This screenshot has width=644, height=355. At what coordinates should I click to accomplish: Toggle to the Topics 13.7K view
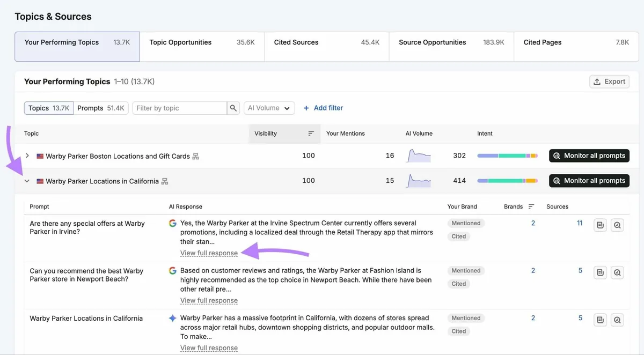coord(49,108)
